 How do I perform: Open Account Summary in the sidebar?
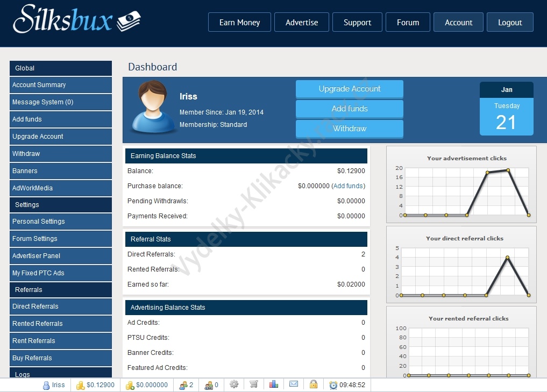[x=61, y=85]
